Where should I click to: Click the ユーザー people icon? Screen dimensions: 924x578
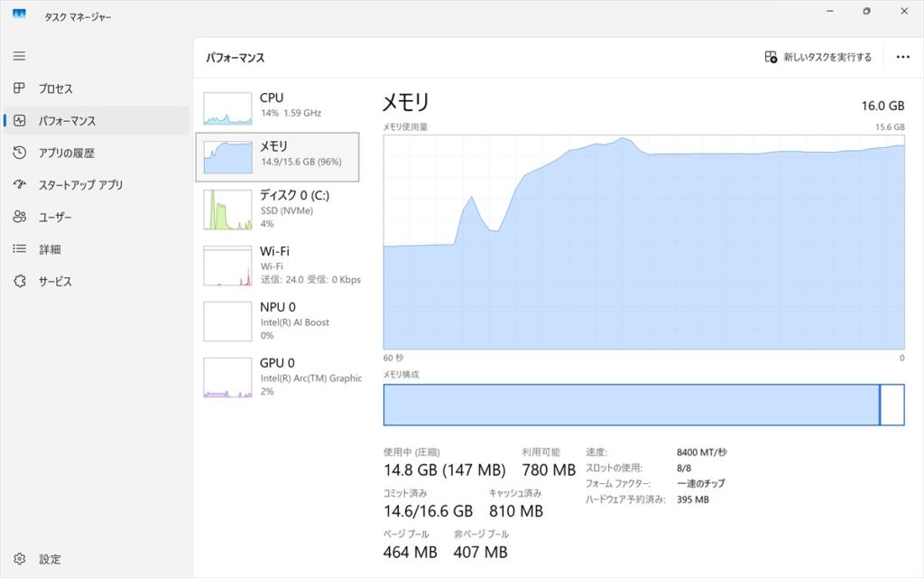click(20, 217)
